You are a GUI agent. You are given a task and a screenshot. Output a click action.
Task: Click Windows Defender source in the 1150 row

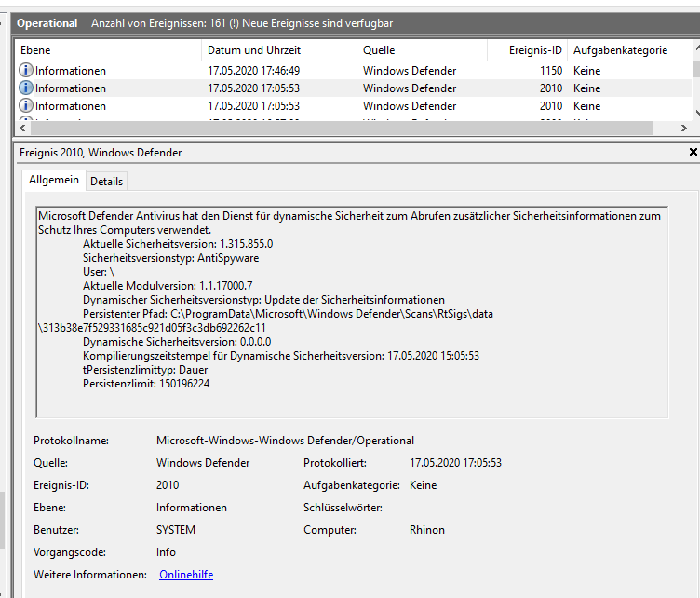click(x=410, y=71)
